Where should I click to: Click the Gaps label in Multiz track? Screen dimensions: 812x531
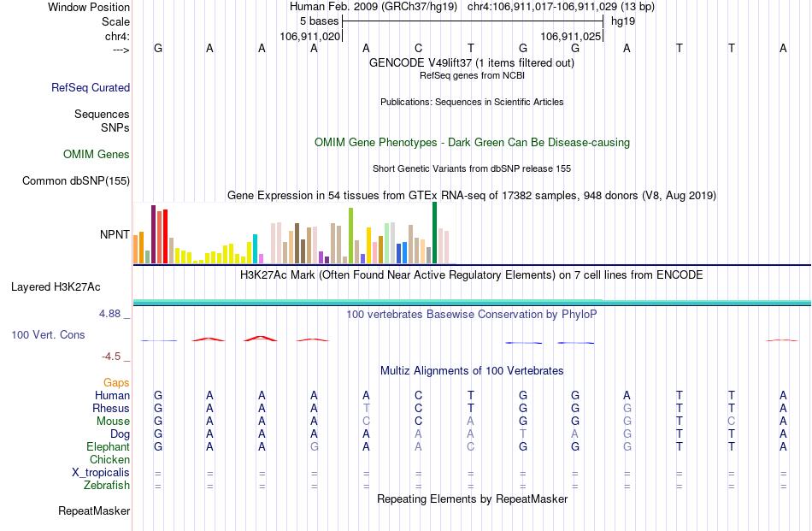(x=116, y=382)
